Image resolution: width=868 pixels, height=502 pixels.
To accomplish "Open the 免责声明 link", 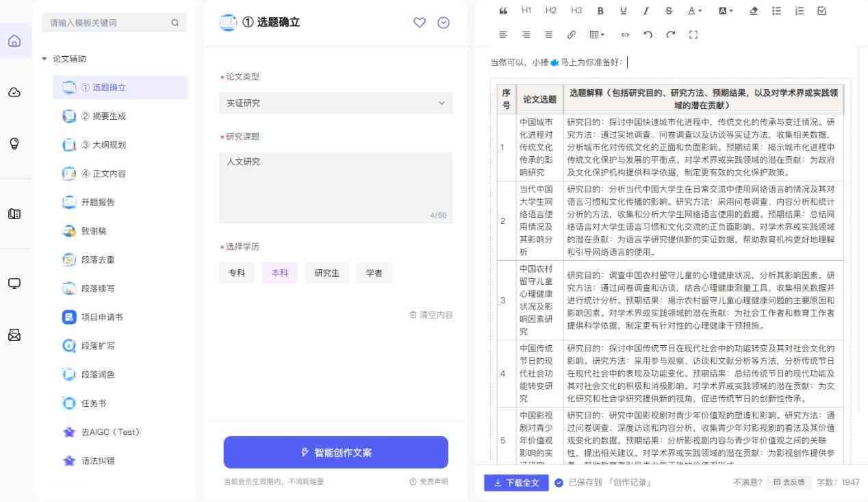I will pyautogui.click(x=429, y=481).
